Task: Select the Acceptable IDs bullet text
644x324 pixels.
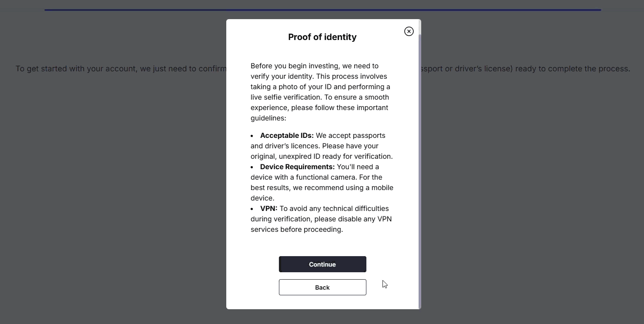Action: [322, 146]
